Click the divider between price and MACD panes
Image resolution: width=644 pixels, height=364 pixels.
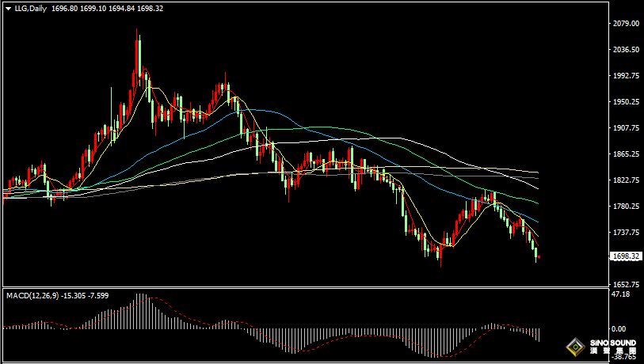click(x=309, y=288)
